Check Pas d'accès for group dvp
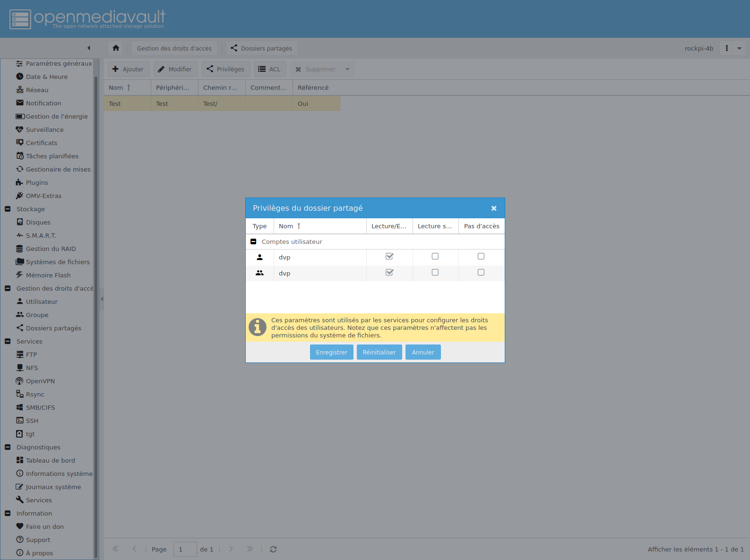 [x=481, y=273]
